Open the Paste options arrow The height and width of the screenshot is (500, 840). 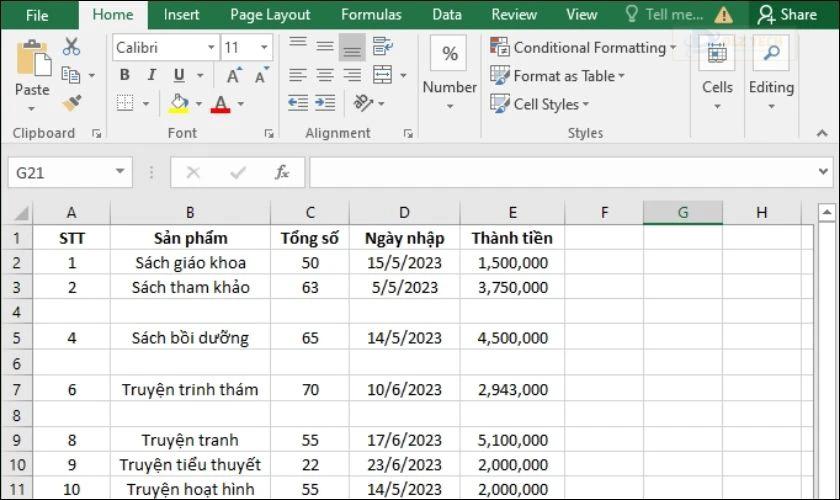(x=32, y=109)
